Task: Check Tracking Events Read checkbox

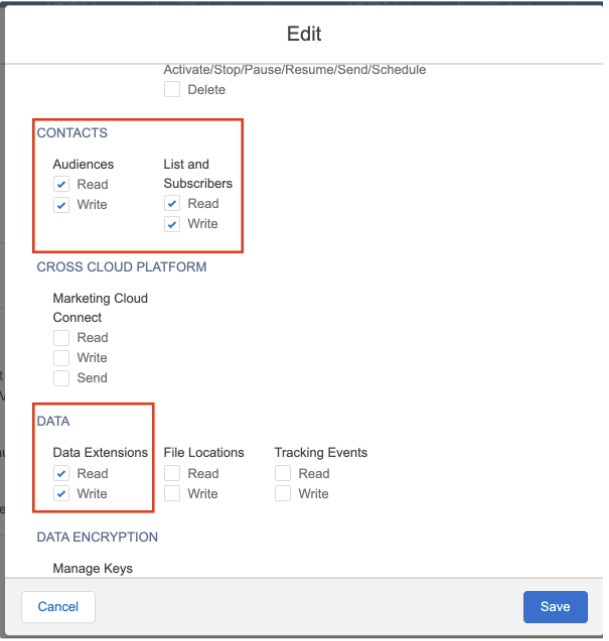Action: (x=283, y=474)
